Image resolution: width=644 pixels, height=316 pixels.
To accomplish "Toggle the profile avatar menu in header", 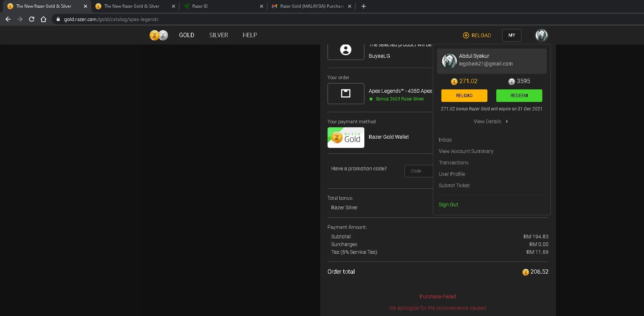I will click(x=542, y=35).
